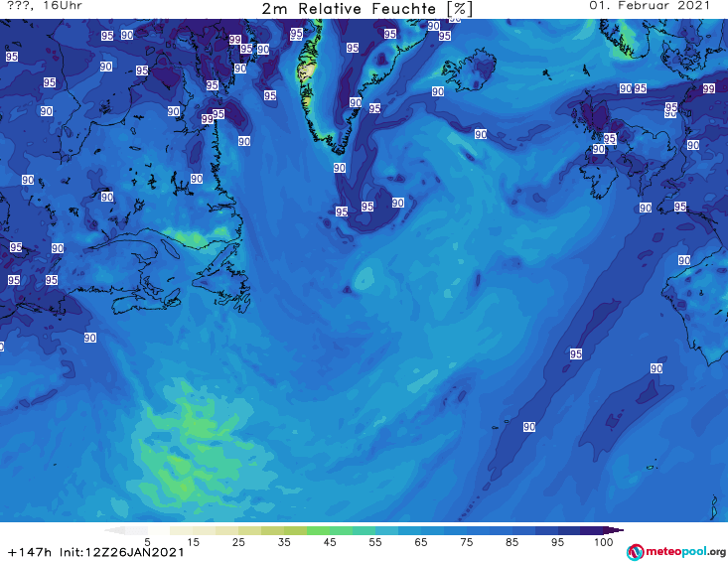Click the legend scale value "5"
This screenshot has width=728, height=562.
147,542
